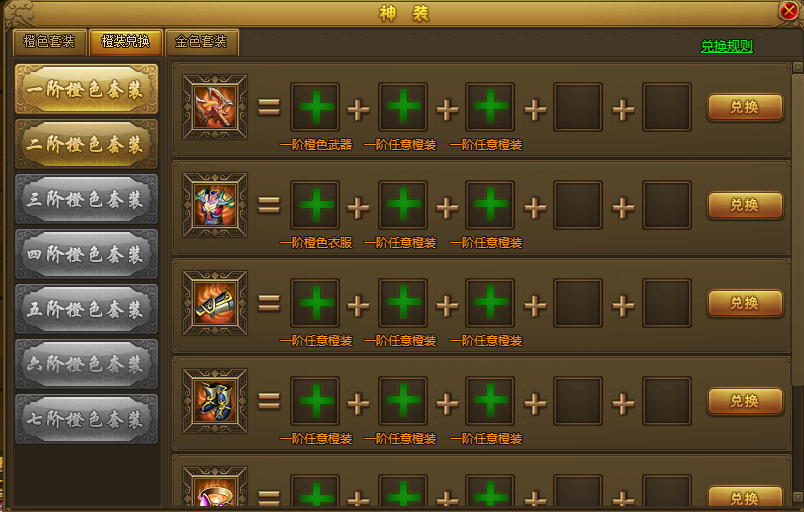Select 二阶橙色套装 in the sidebar
The image size is (804, 512).
pyautogui.click(x=86, y=144)
